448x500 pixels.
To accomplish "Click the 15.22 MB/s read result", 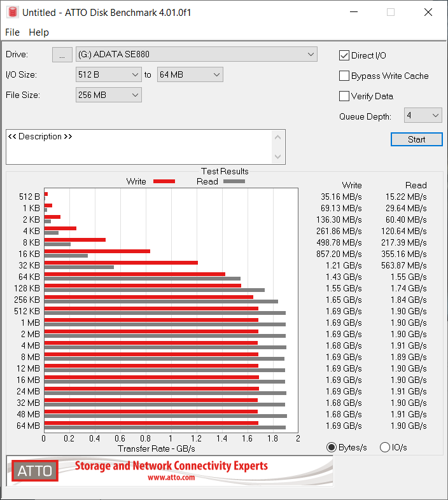I will [406, 197].
